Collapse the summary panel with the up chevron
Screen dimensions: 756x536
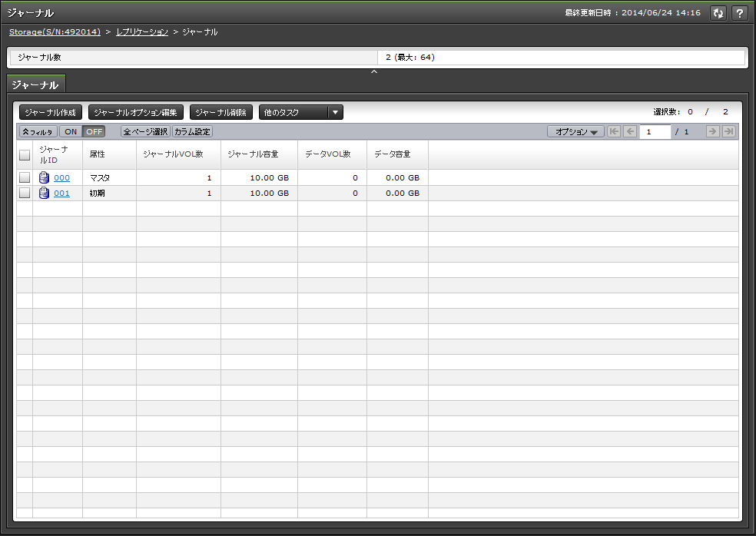tap(373, 72)
